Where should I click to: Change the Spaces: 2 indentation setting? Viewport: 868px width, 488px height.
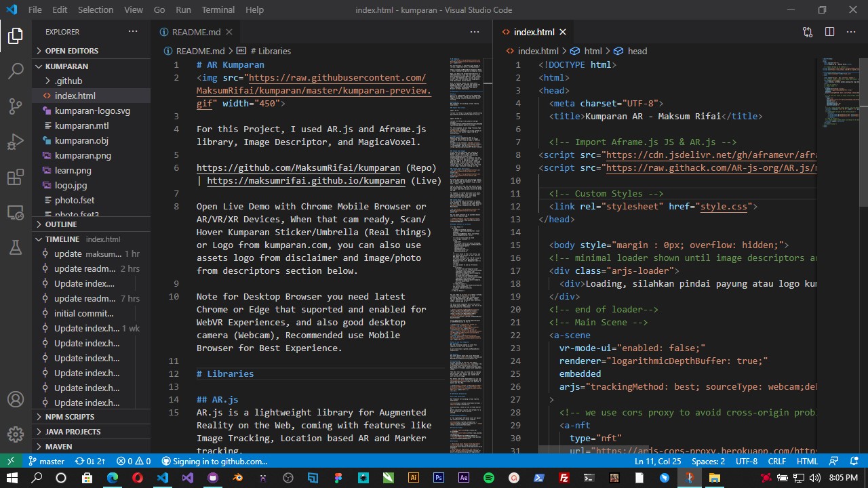pos(708,461)
